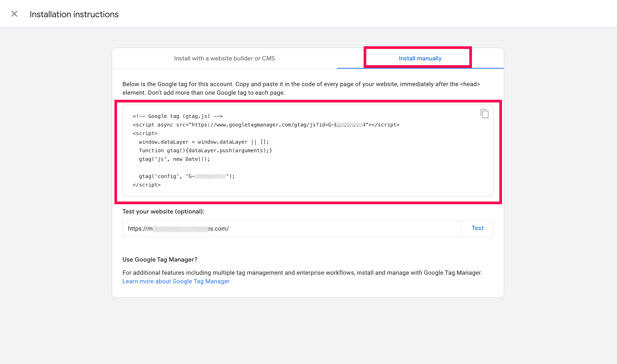Click the closing </script> tag line
617x364 pixels.
[147, 185]
